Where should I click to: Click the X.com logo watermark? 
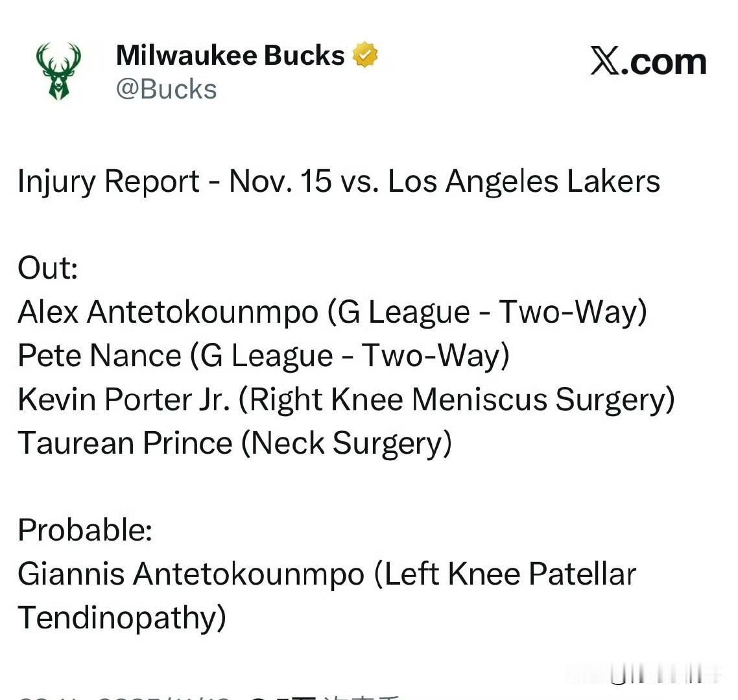[x=648, y=61]
